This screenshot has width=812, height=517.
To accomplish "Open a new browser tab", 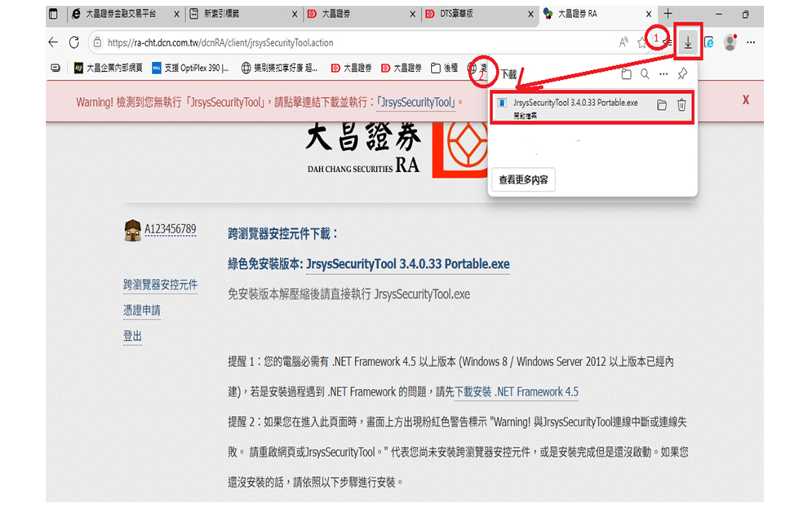I will point(668,14).
